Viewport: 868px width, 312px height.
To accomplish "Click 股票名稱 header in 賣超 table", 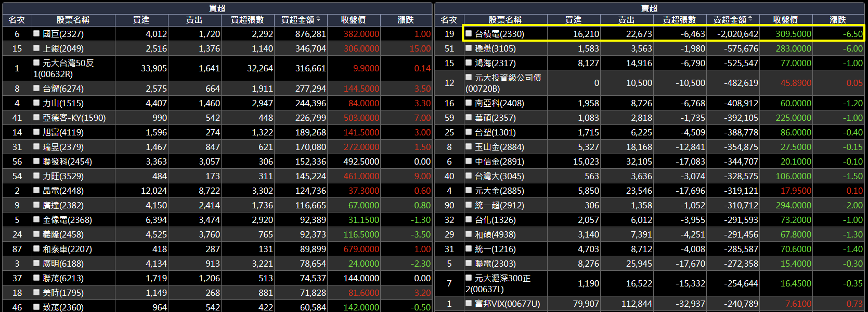I will pos(505,20).
